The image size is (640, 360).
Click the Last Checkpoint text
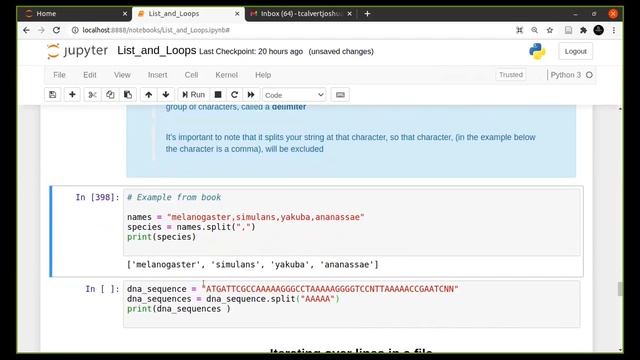[251, 51]
